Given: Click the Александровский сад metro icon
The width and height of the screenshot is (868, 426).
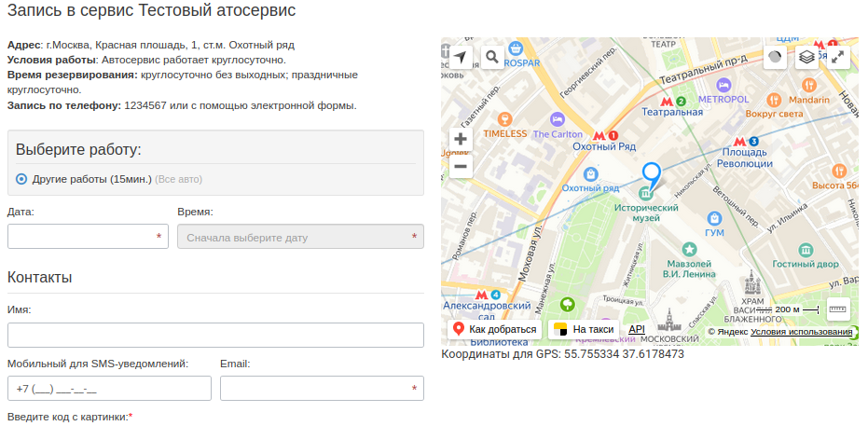Looking at the screenshot, I should click(x=481, y=295).
